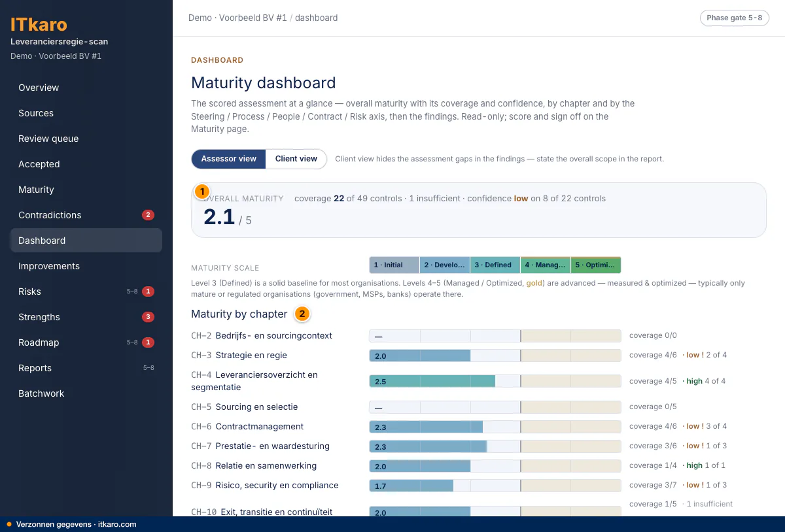This screenshot has height=532, width=785.
Task: Click 'coverage 3/7' for chapter CH-9
Action: 653,485
